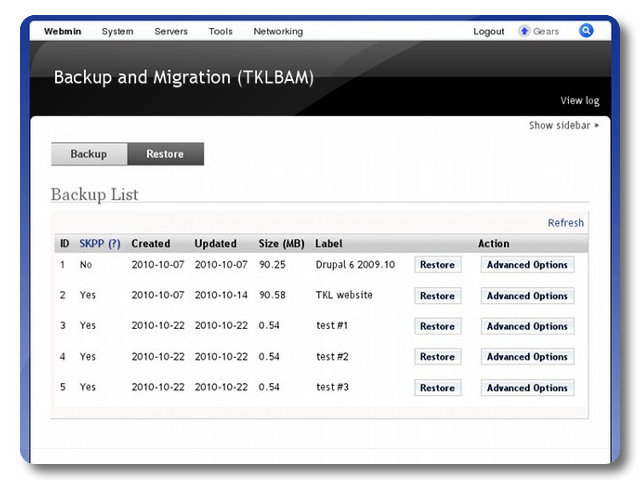
Task: Click the Gears user icon
Action: 524,32
